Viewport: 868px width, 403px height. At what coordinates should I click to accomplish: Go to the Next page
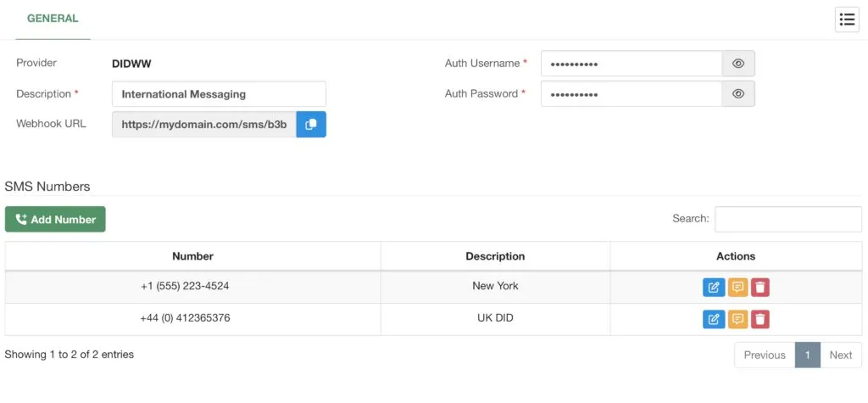(840, 355)
